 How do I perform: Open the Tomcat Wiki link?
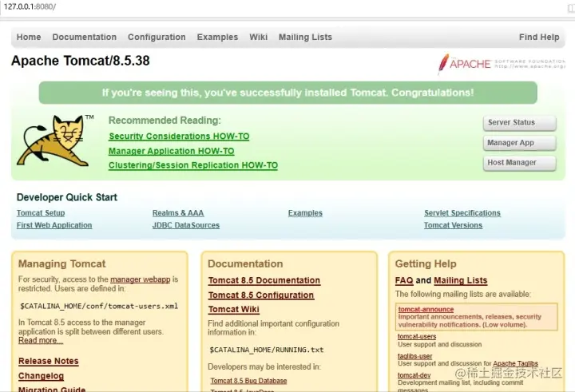pos(233,310)
